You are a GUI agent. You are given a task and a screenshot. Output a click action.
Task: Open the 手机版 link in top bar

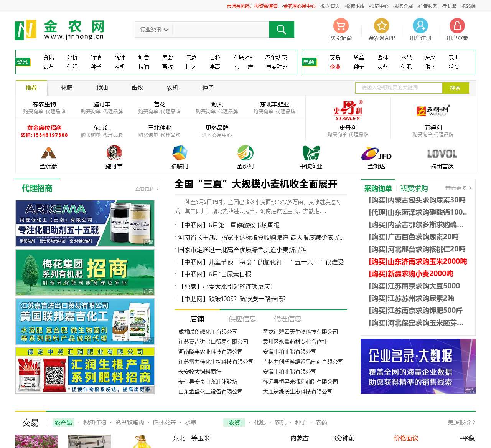click(x=450, y=6)
